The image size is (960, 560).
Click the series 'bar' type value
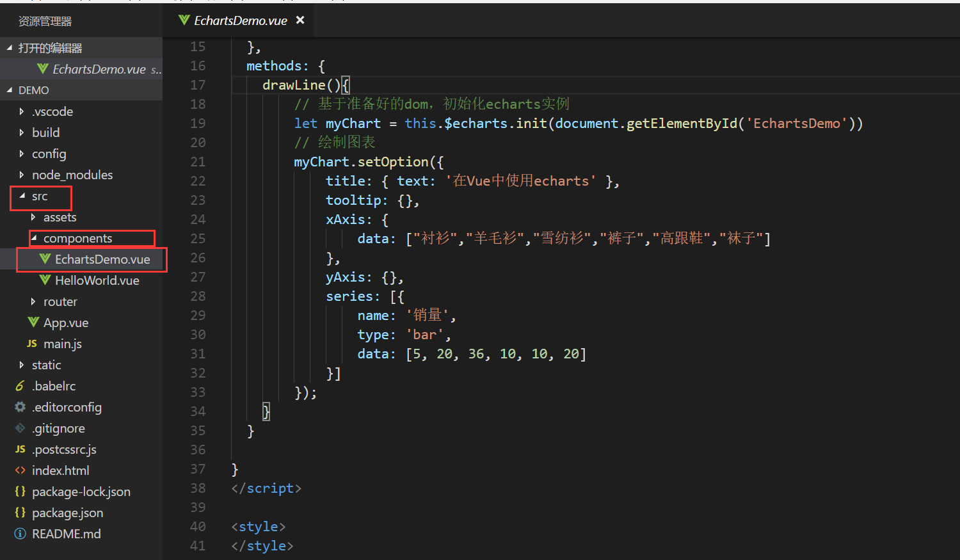click(x=424, y=335)
